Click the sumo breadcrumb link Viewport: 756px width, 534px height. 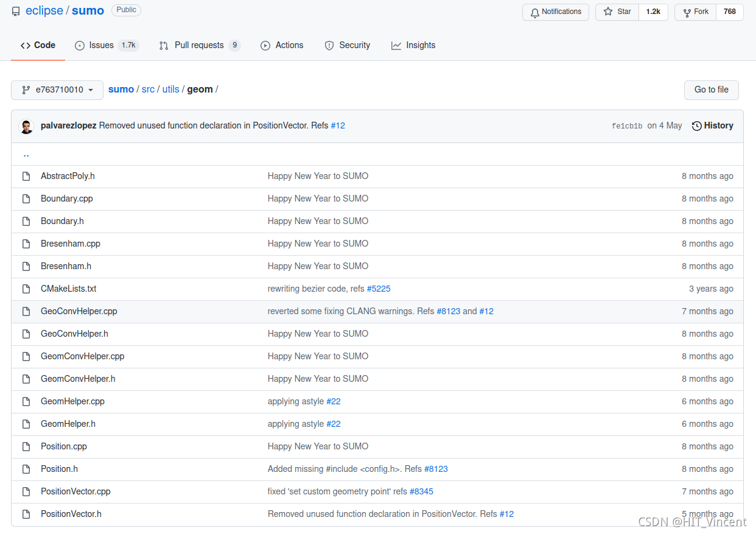click(121, 90)
